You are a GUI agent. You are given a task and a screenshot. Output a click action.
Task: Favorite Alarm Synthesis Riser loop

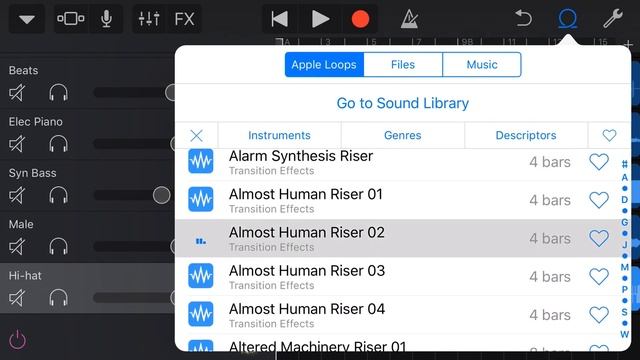pos(599,162)
